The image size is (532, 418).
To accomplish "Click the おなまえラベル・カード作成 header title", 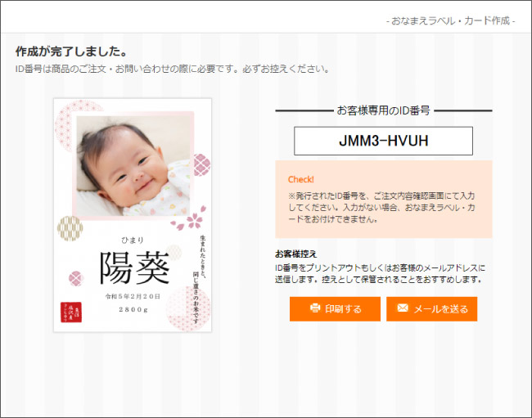I will [x=450, y=20].
